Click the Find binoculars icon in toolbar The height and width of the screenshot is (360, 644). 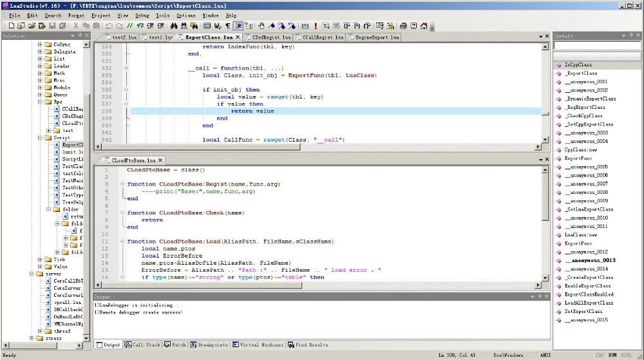(x=175, y=26)
